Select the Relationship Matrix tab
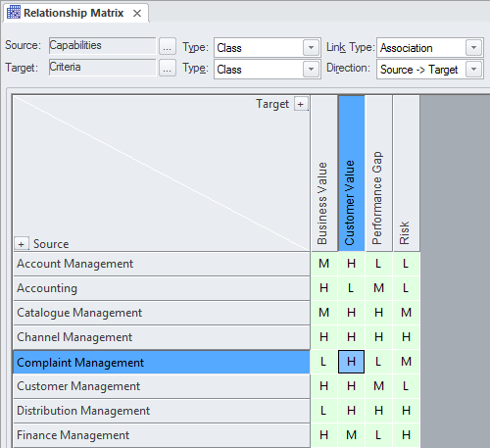The height and width of the screenshot is (448, 490). (x=75, y=13)
